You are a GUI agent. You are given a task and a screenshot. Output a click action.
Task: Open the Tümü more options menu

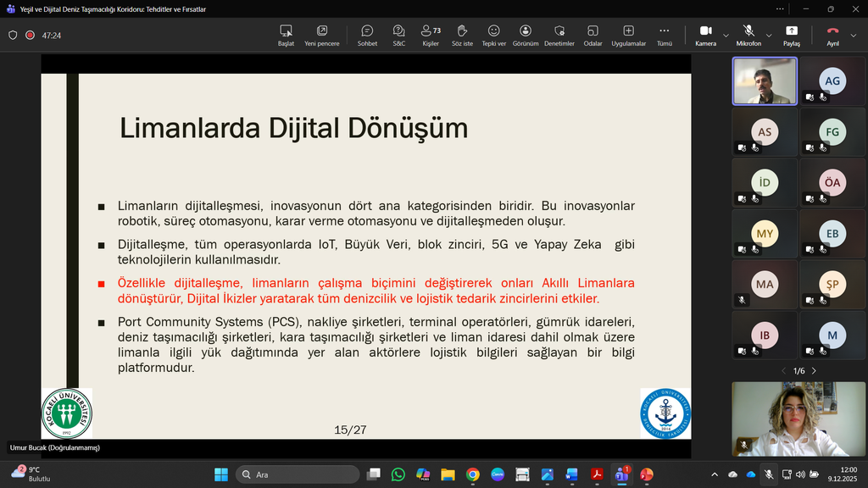[x=665, y=35]
